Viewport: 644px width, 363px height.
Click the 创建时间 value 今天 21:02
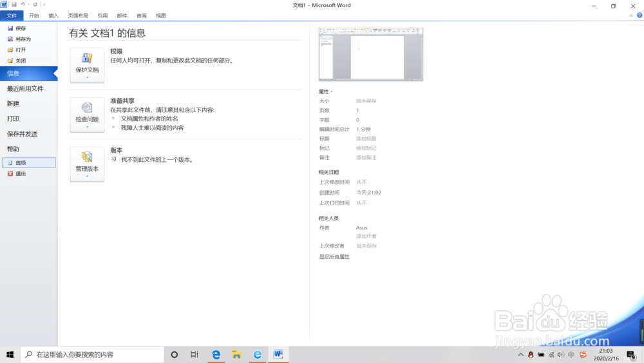point(369,192)
